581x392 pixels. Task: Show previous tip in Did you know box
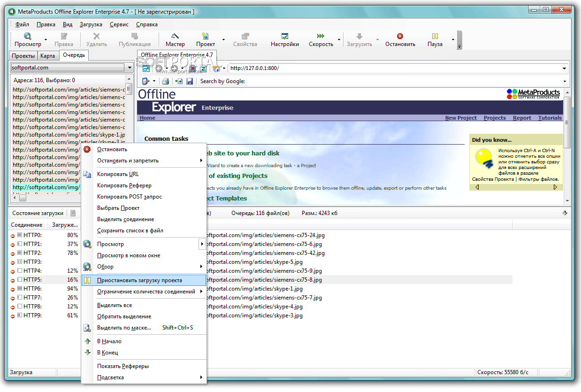pos(477,187)
